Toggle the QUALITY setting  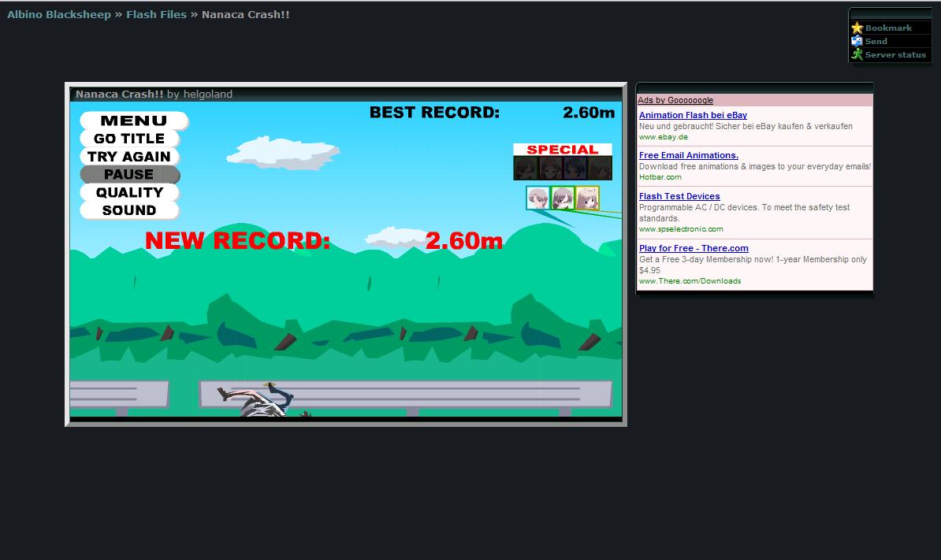(129, 192)
